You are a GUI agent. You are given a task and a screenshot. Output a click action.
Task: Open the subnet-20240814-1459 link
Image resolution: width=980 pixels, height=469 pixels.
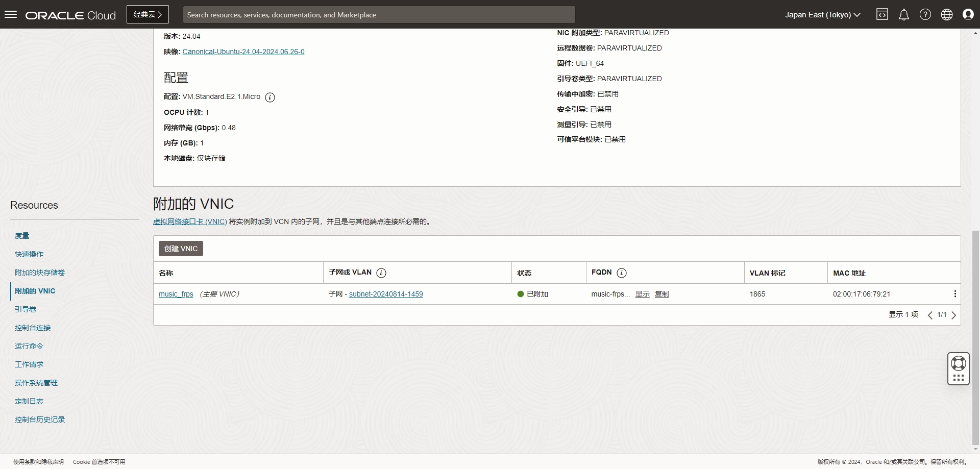[386, 294]
